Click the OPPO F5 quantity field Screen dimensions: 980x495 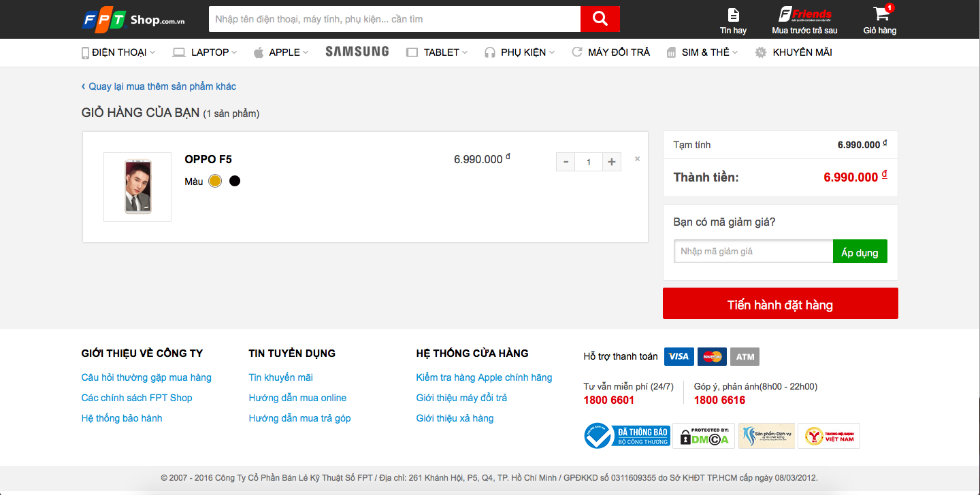(589, 162)
